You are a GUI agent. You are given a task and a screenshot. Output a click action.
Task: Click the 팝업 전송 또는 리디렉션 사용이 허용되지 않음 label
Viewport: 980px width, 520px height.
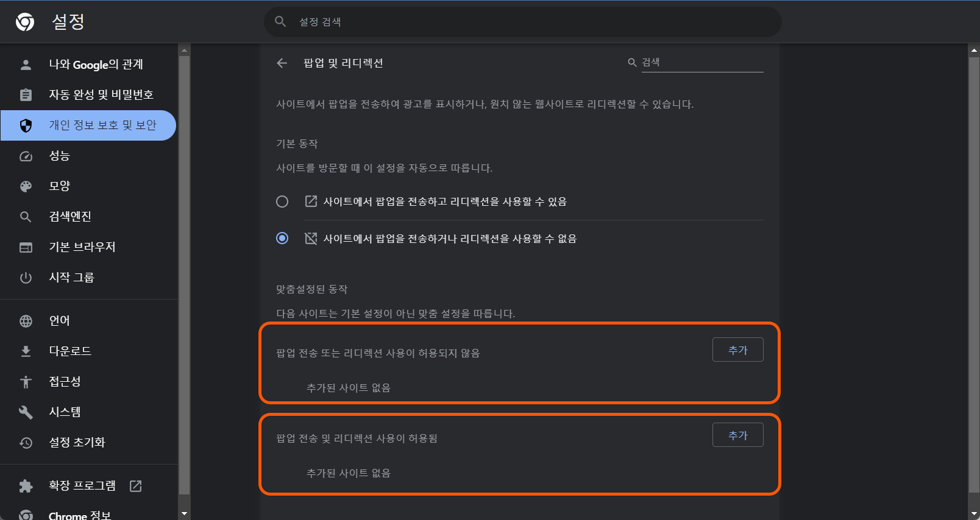click(378, 353)
